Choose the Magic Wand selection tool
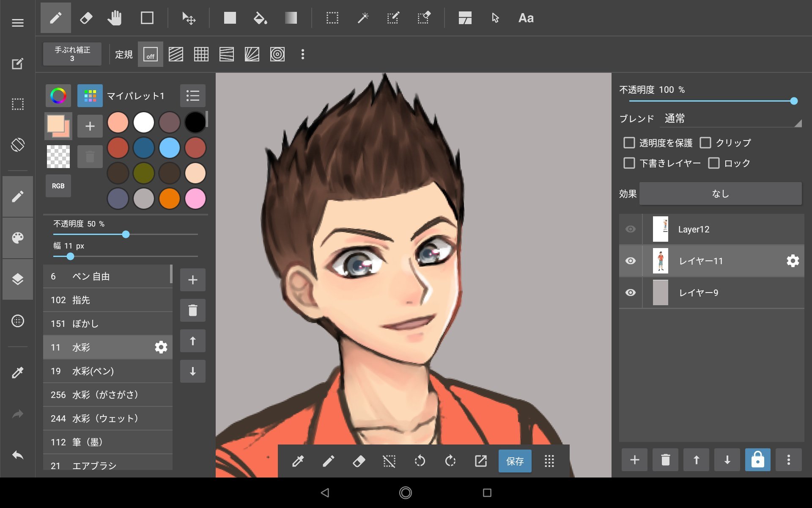The height and width of the screenshot is (508, 812). pos(363,18)
